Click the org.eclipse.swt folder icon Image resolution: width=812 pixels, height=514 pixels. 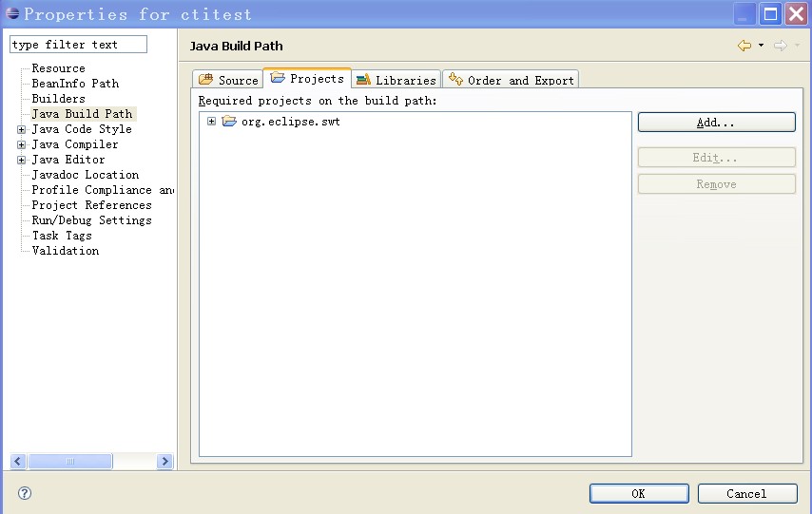pyautogui.click(x=229, y=121)
